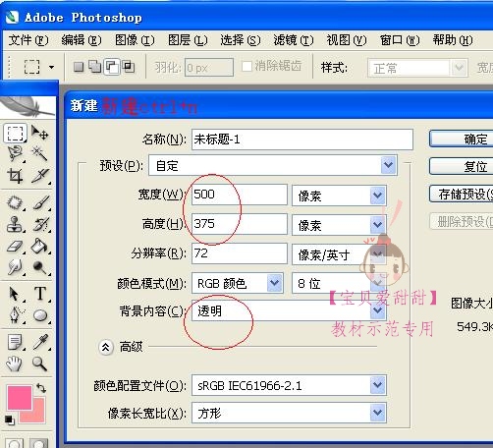Open the 文件(F) menu
This screenshot has width=493, height=448.
28,40
